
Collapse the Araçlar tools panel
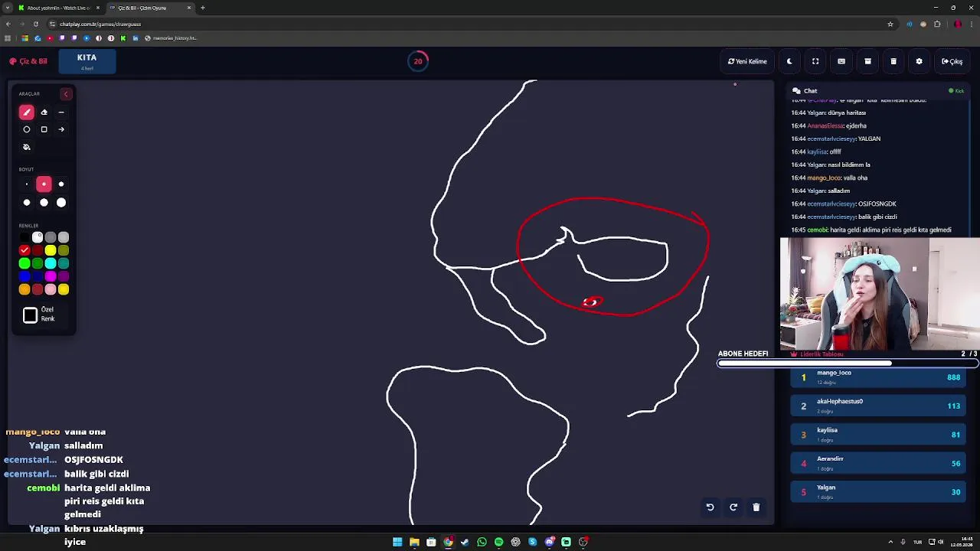tap(66, 94)
